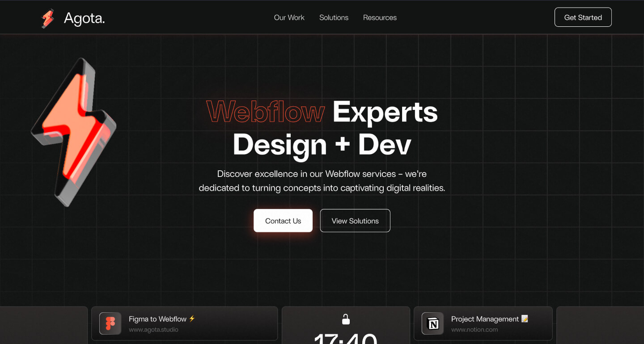The width and height of the screenshot is (644, 344).
Task: Click the Get Started button
Action: pyautogui.click(x=583, y=17)
